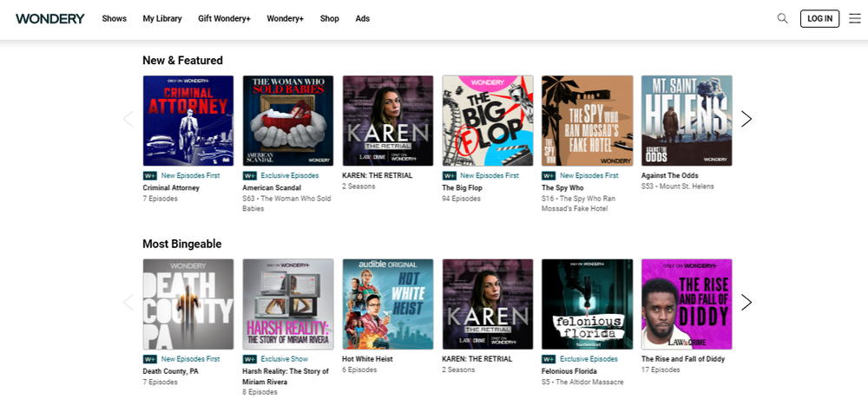This screenshot has height=412, width=868.
Task: Open Karen: The Retrial cover in New & Featured
Action: coord(387,121)
